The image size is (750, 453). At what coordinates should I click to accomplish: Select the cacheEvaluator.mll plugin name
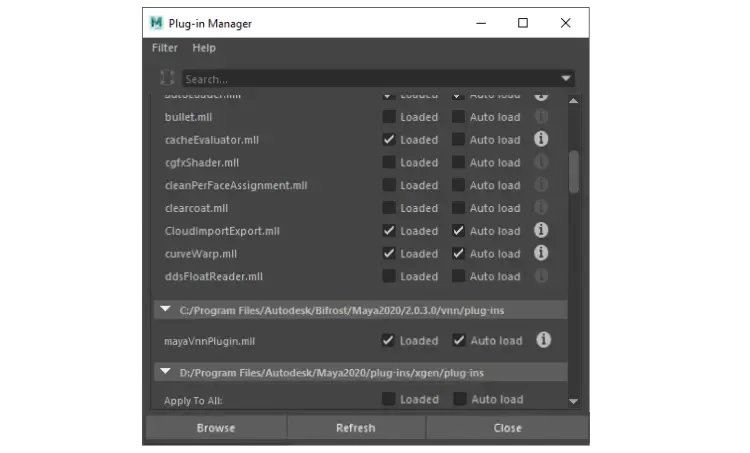[x=212, y=140]
